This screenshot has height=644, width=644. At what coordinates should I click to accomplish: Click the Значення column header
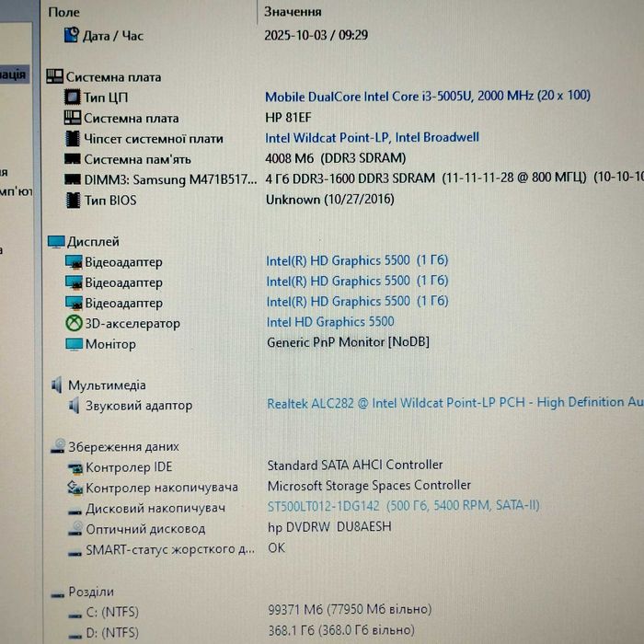pos(293,11)
